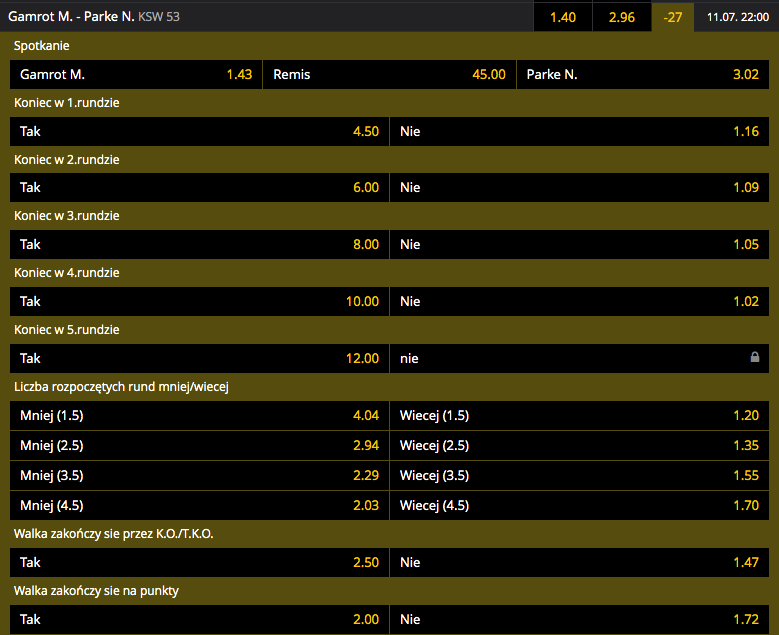
Task: Choose Wiecej (2.5) at 1.35
Action: tap(579, 446)
